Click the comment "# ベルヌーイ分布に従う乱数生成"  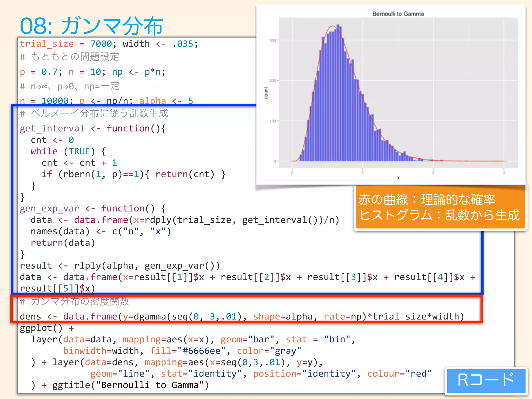94,113
